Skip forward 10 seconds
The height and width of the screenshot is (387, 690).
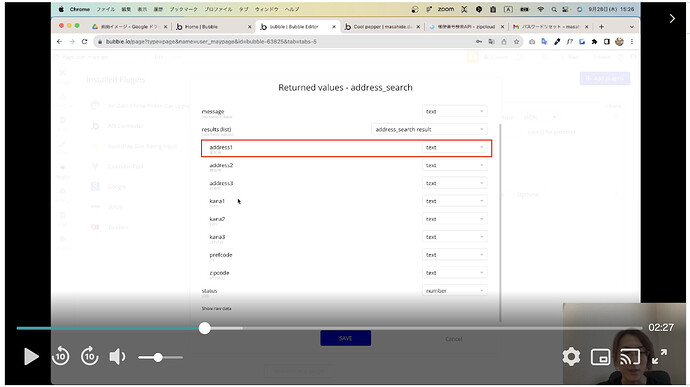89,356
